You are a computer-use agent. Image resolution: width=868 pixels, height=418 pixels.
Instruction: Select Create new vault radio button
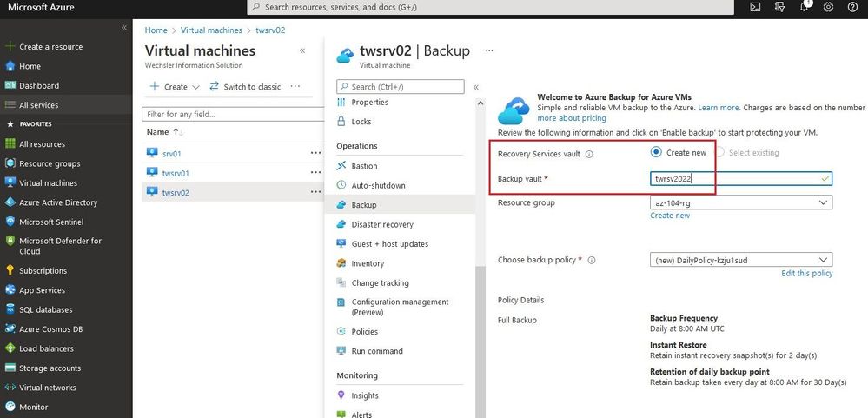tap(656, 152)
